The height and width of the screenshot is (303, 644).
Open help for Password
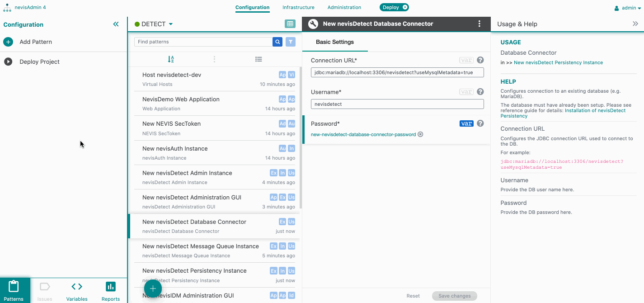click(x=480, y=123)
